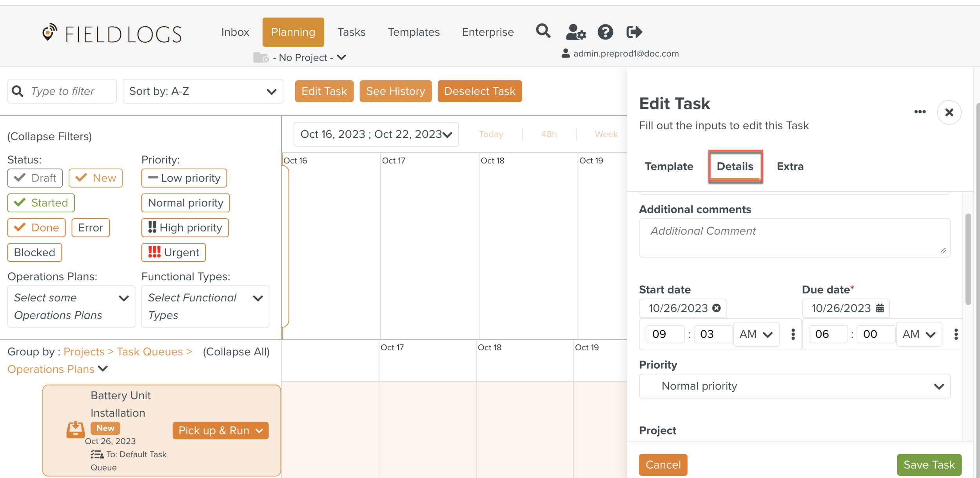980x478 pixels.
Task: Toggle the Error status filter
Action: 91,227
